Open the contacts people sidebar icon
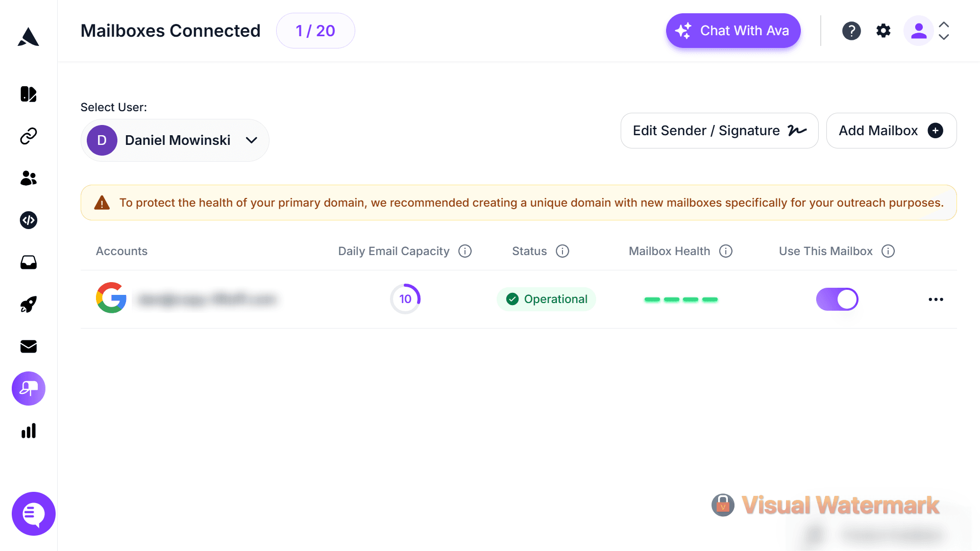 click(x=29, y=178)
